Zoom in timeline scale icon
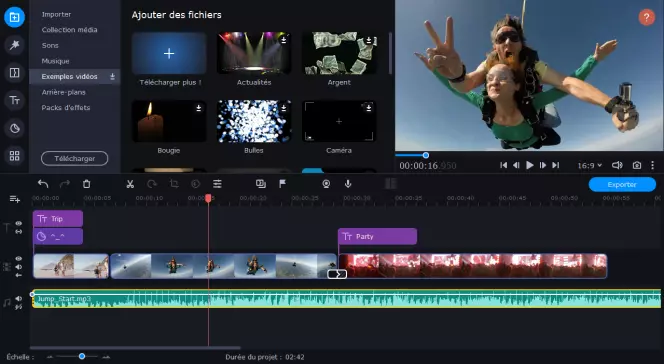 coord(106,357)
